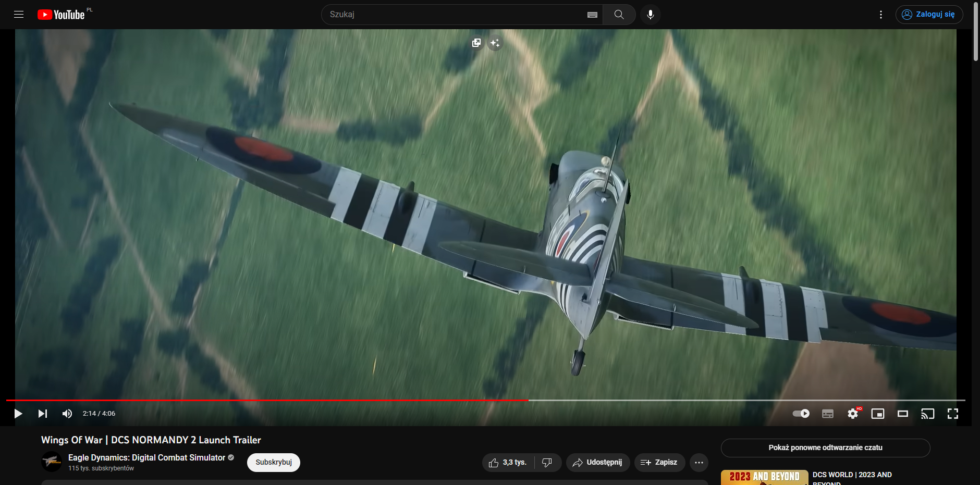Open 2023 AND BEYOND video thumbnail

click(x=765, y=478)
